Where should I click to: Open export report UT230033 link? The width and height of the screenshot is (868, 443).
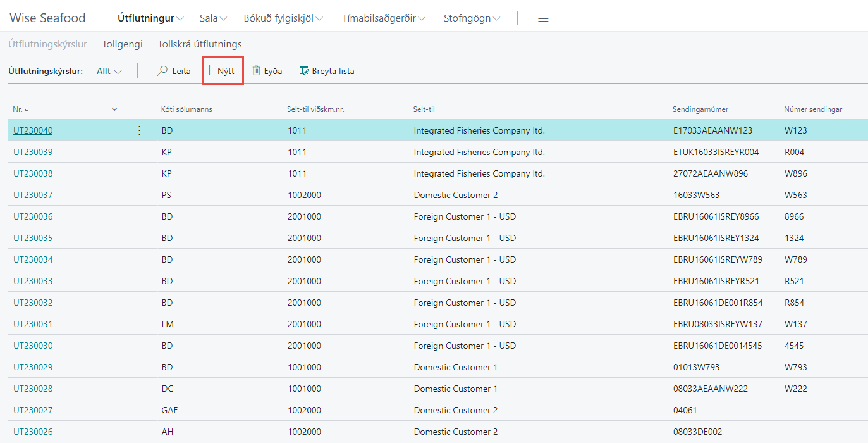(33, 281)
